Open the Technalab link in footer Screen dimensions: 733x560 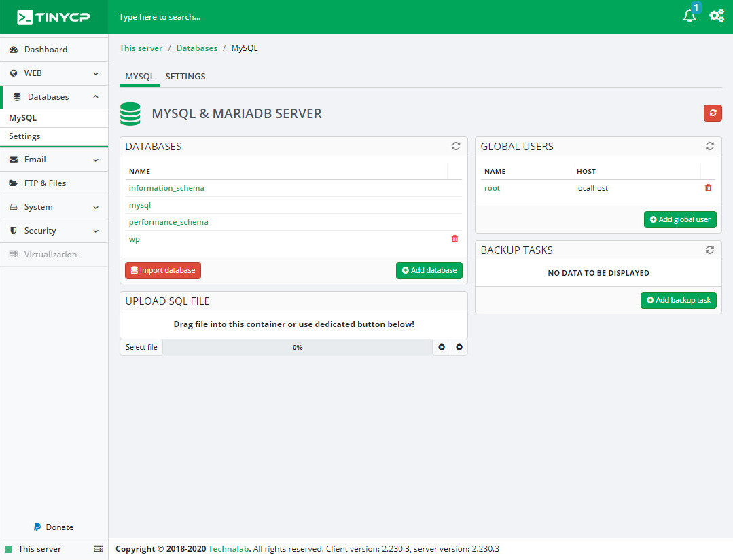tap(228, 548)
